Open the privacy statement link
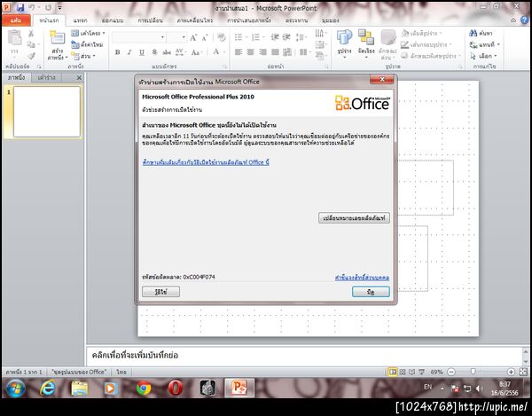 pyautogui.click(x=362, y=278)
